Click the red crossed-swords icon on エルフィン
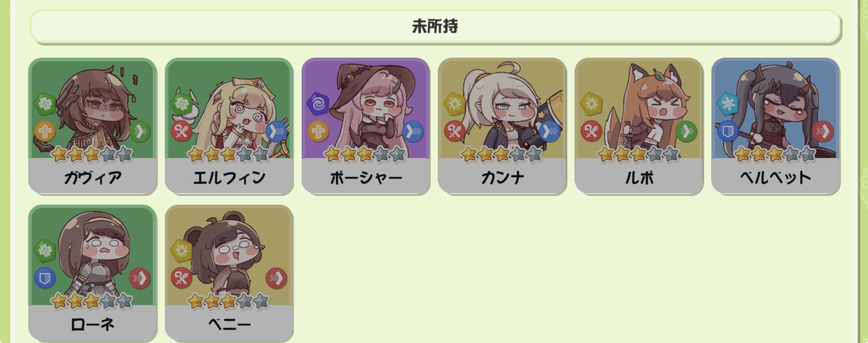 point(182,132)
